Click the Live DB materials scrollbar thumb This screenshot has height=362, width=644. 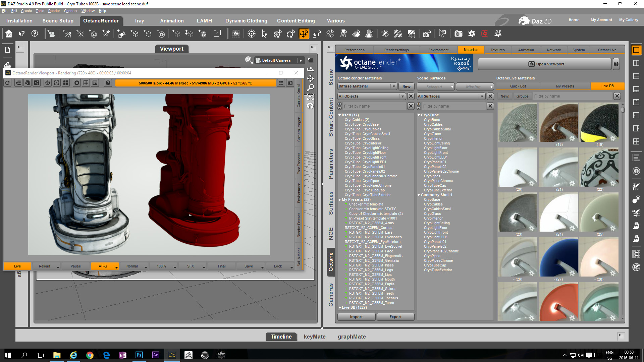pos(623,110)
